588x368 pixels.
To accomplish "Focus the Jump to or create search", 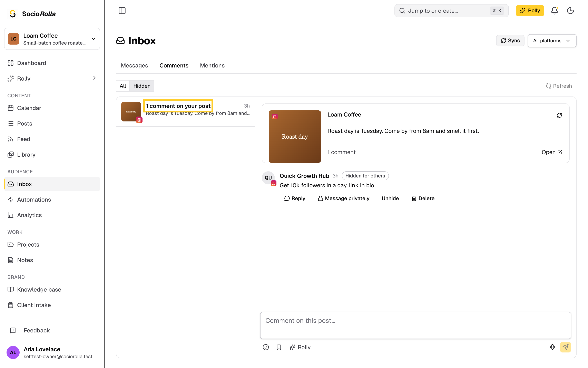I will 451,11.
